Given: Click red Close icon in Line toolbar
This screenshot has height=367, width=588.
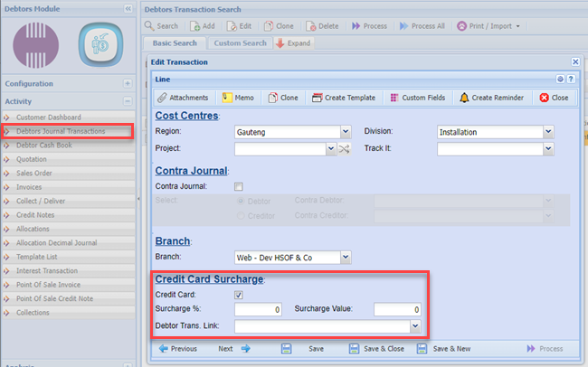Looking at the screenshot, I should [544, 98].
